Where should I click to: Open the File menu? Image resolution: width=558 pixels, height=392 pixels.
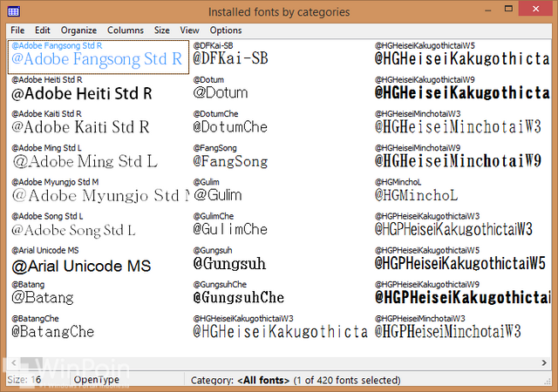point(17,30)
